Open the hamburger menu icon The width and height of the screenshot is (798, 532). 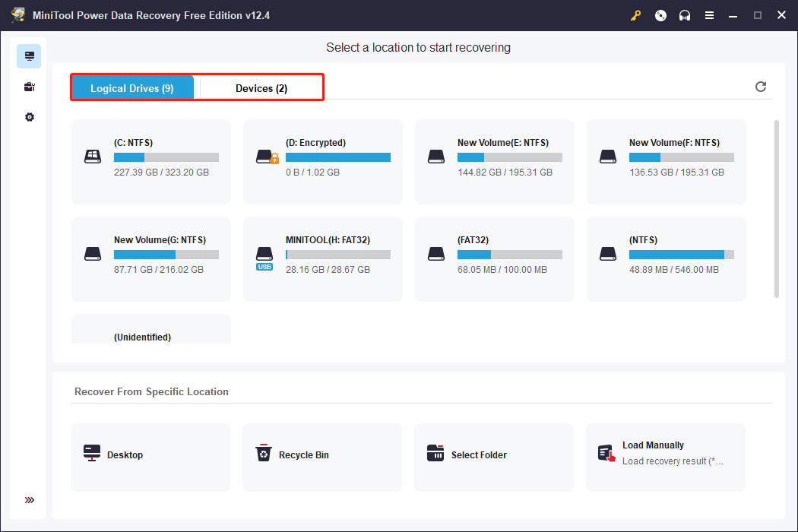coord(709,15)
